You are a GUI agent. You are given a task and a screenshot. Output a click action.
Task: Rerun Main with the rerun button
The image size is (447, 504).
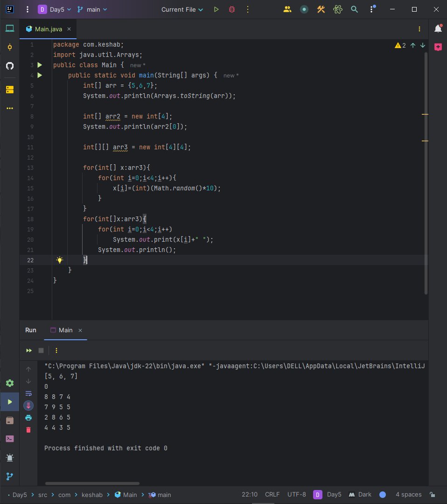[x=29, y=350]
